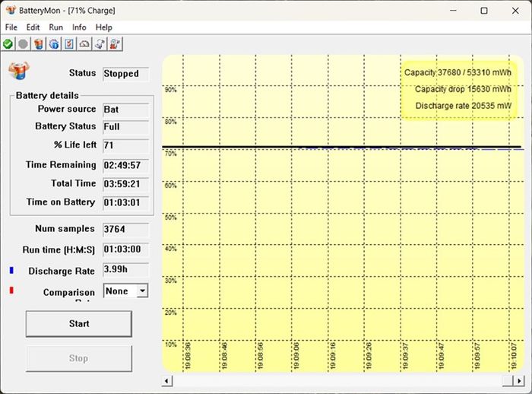Open the Help menu

point(103,27)
